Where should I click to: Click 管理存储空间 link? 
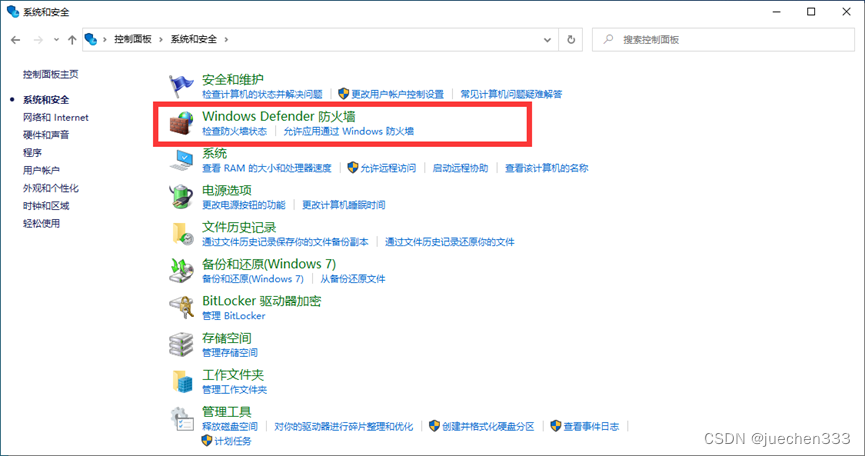tap(230, 353)
